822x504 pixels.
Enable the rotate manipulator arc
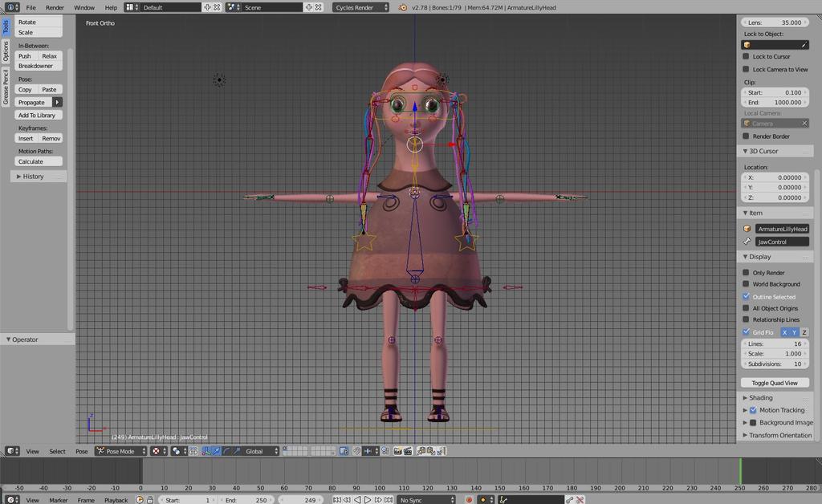(226, 451)
